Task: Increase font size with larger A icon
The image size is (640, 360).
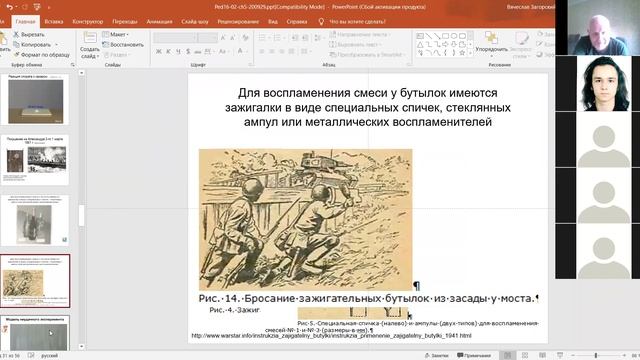Action: (x=223, y=38)
